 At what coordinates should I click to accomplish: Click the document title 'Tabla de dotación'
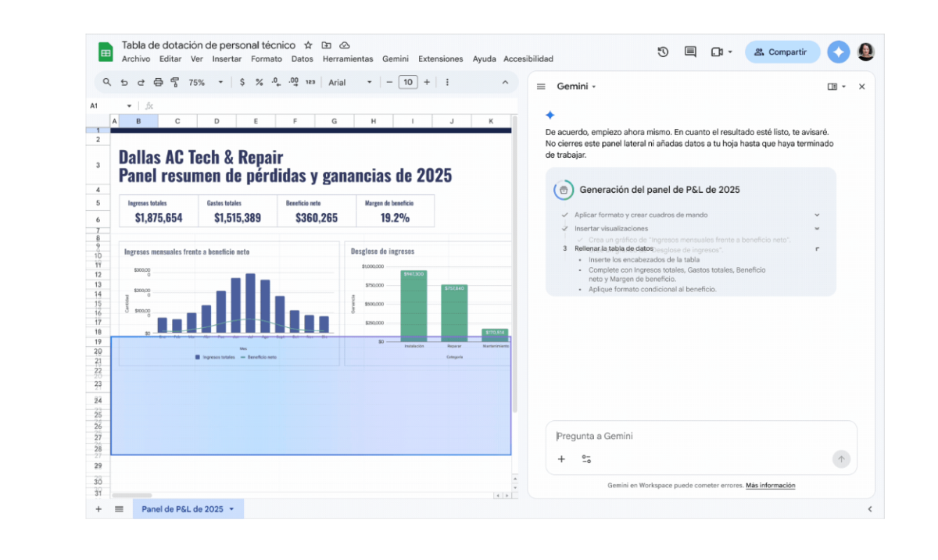(209, 45)
